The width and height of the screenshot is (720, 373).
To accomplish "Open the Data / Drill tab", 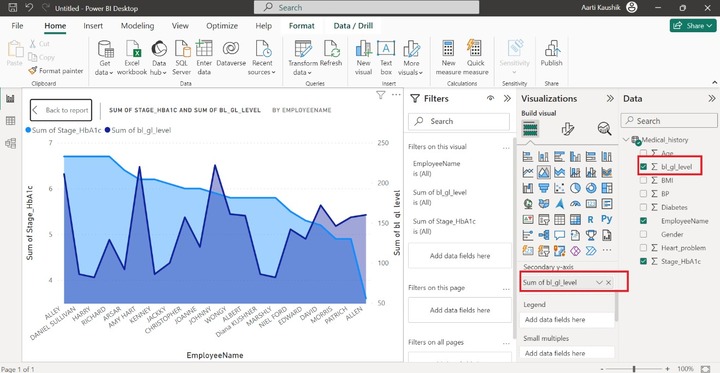I will click(353, 26).
